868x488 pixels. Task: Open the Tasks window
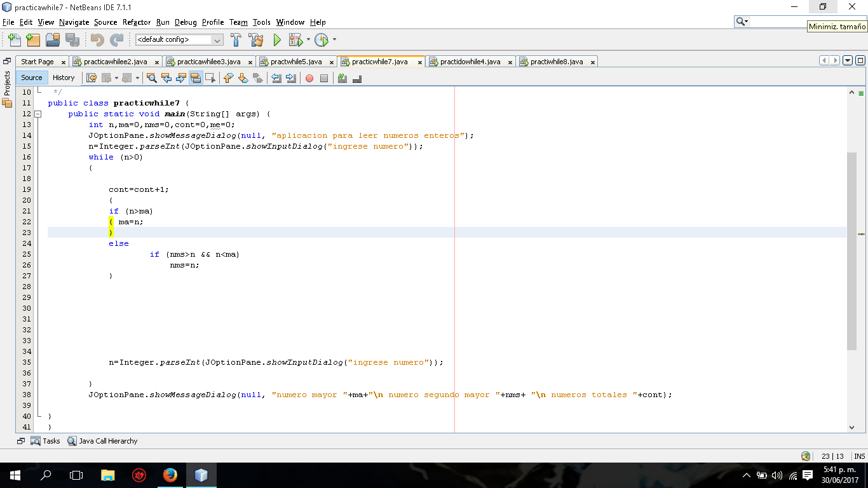(45, 441)
